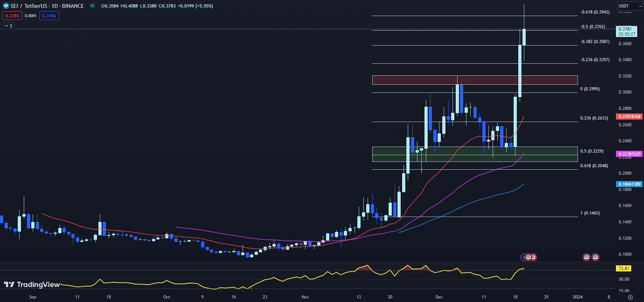Click the blue moving average label 0.18661389
This screenshot has height=302, width=644.
(629, 184)
